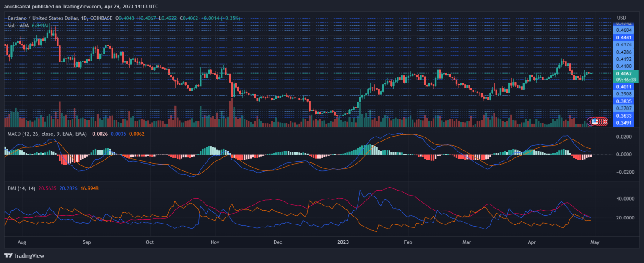Viewport: 644px width, 263px height.
Task: Click the TradingView logo at bottom left
Action: pos(24,255)
